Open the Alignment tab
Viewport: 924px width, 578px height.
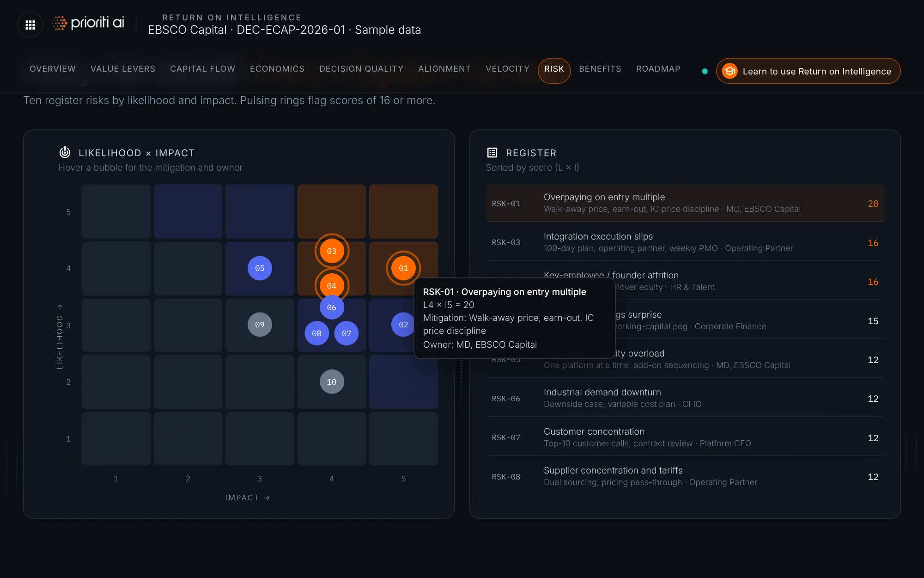444,69
